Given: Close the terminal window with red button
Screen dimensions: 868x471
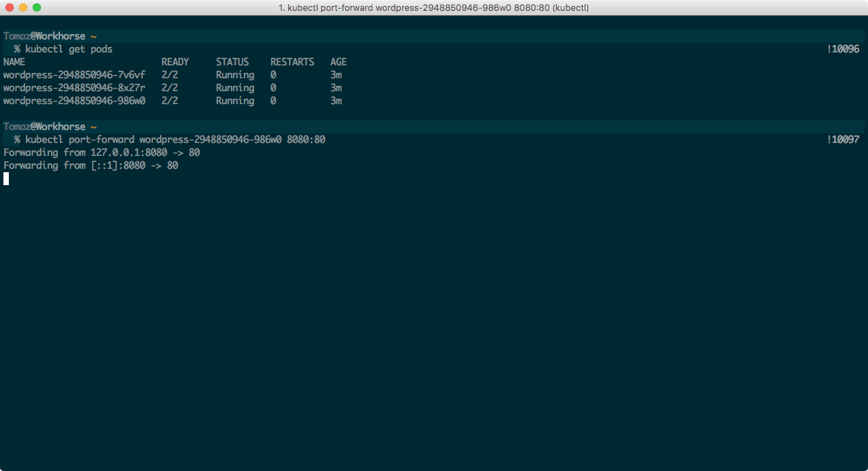Looking at the screenshot, I should point(10,7).
